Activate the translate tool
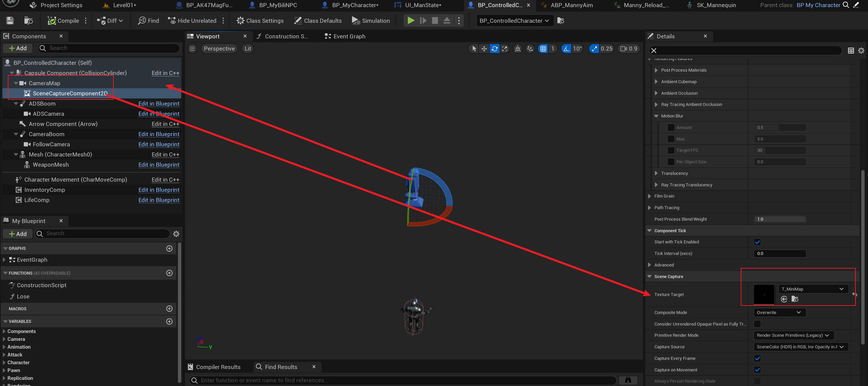 point(484,49)
